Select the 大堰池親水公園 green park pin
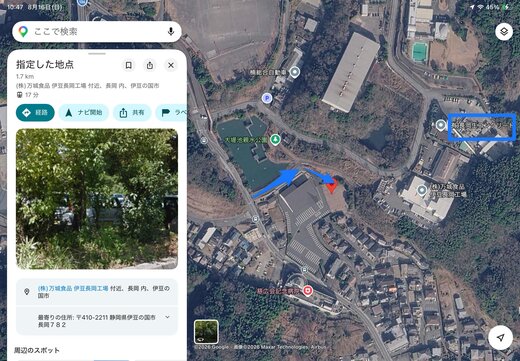This screenshot has height=361, width=520. click(x=275, y=139)
